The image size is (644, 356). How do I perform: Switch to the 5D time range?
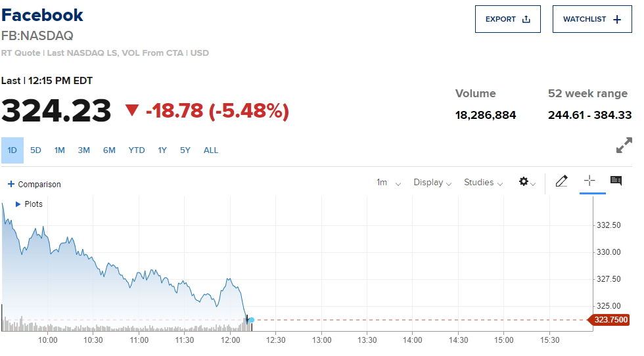pyautogui.click(x=35, y=150)
